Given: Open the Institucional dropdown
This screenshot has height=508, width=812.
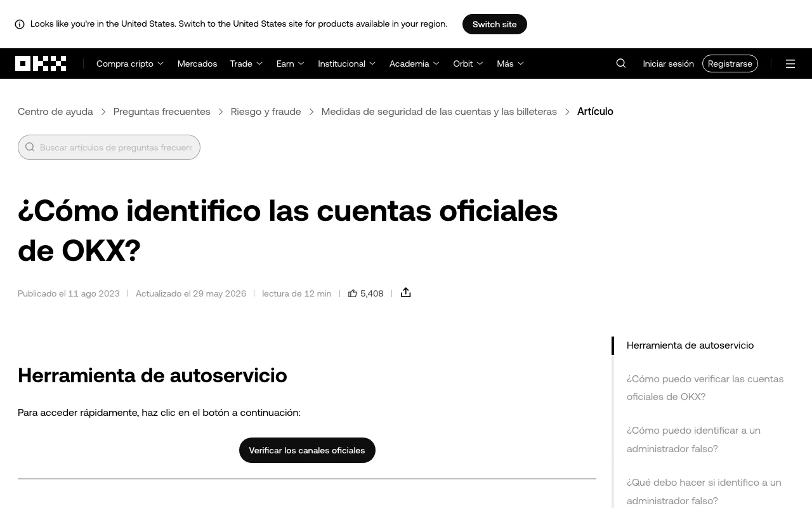Looking at the screenshot, I should pyautogui.click(x=347, y=63).
